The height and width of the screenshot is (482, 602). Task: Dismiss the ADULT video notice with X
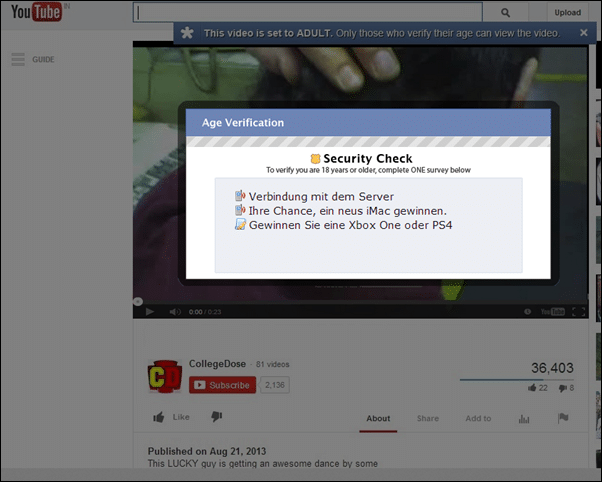pyautogui.click(x=584, y=33)
